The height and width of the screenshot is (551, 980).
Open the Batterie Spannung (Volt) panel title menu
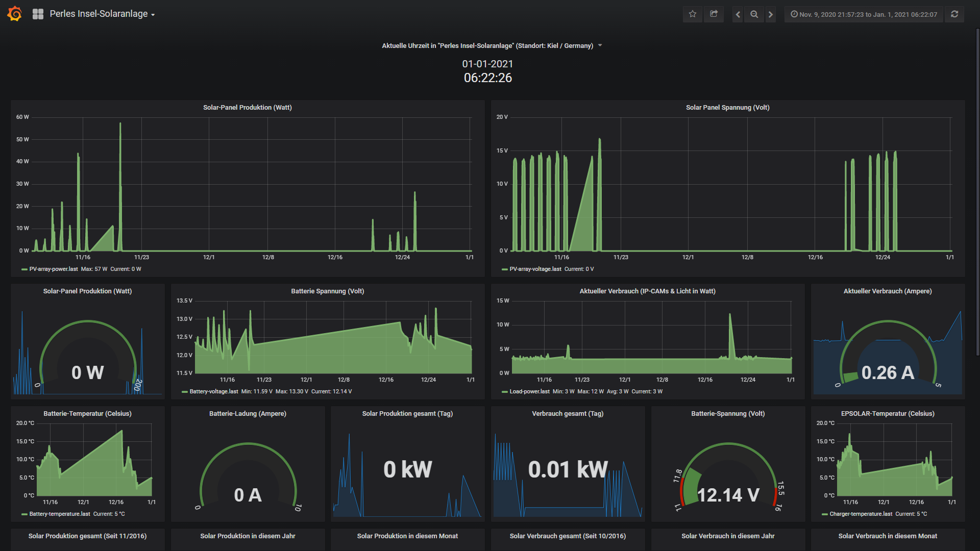click(327, 291)
